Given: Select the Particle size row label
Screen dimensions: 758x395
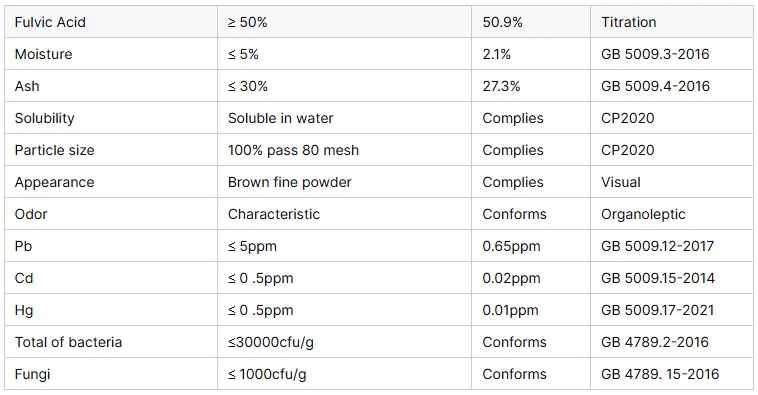Looking at the screenshot, I should 55,150.
